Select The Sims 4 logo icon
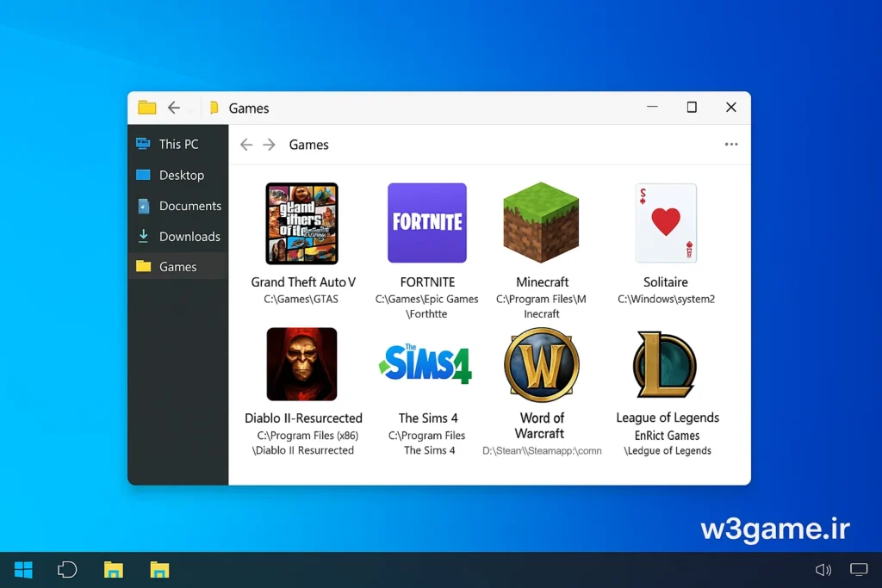This screenshot has height=588, width=882. (x=425, y=363)
